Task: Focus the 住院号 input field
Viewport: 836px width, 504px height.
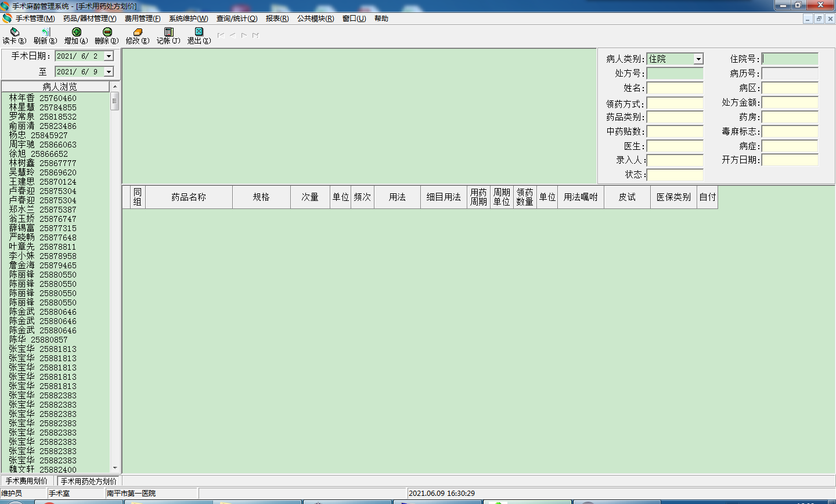Action: (x=790, y=59)
